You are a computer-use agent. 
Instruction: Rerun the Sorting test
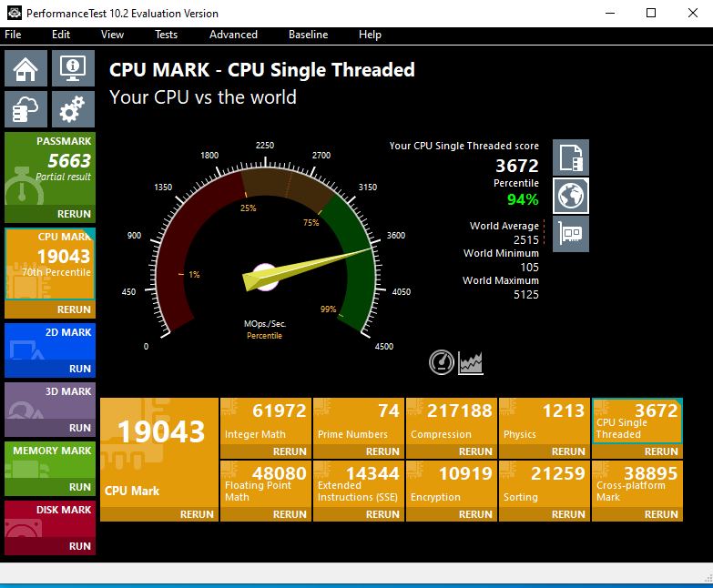pyautogui.click(x=544, y=514)
